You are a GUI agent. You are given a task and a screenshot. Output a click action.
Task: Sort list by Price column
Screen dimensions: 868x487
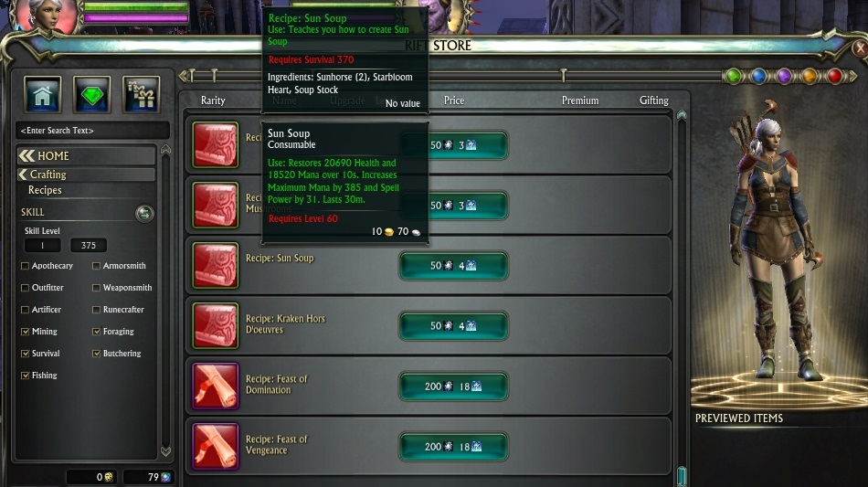coord(454,101)
